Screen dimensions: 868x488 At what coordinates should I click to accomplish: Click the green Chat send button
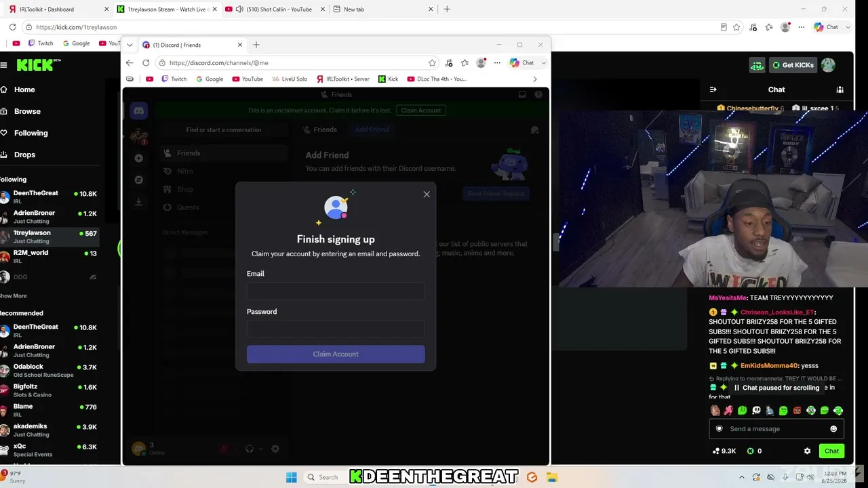[x=831, y=451]
